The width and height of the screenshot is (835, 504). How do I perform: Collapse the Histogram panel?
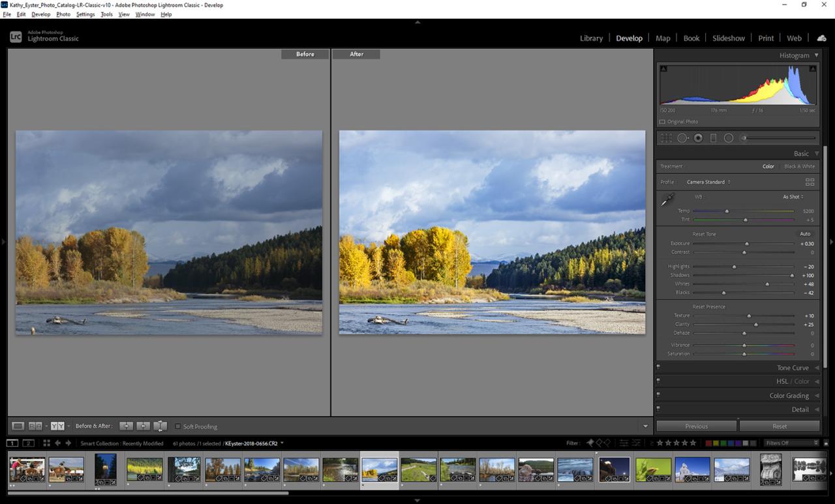pyautogui.click(x=816, y=55)
